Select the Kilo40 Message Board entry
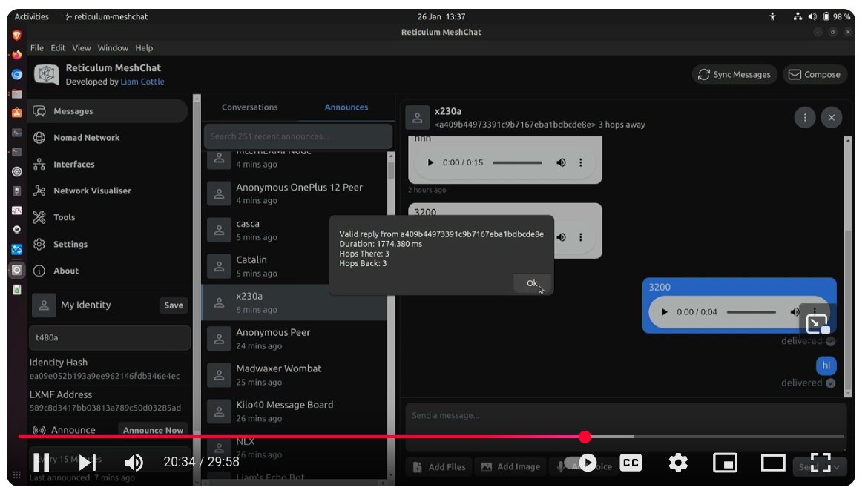 pos(295,411)
